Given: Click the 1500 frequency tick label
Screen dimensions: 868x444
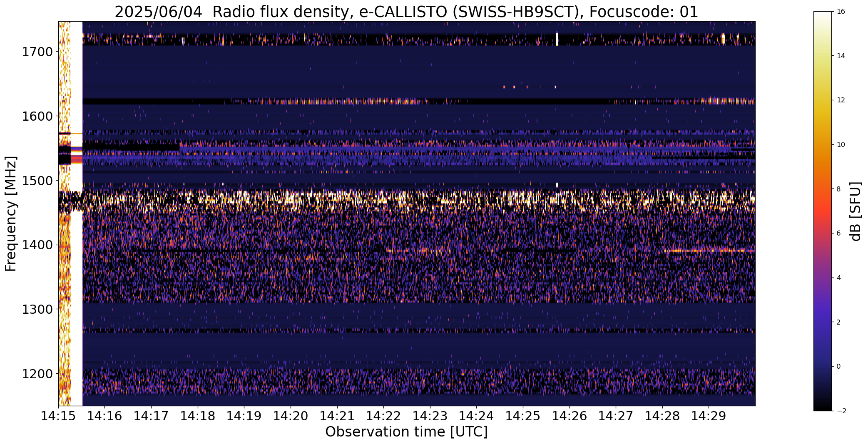Looking at the screenshot, I should [x=37, y=181].
